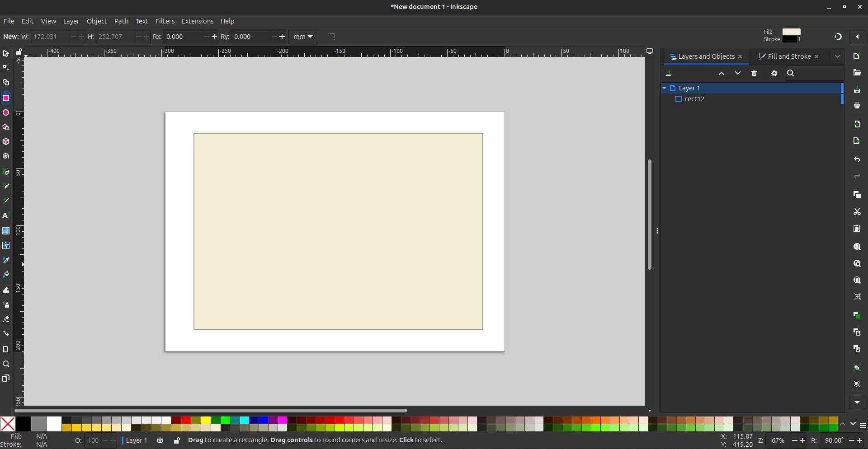Select the Connector tool
Image resolution: width=868 pixels, height=449 pixels.
pyautogui.click(x=6, y=334)
